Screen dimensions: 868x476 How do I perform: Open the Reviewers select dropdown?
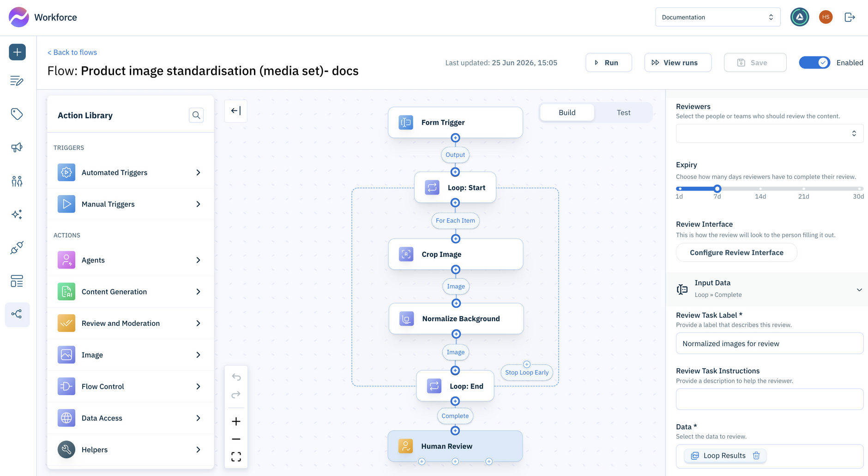[769, 134]
